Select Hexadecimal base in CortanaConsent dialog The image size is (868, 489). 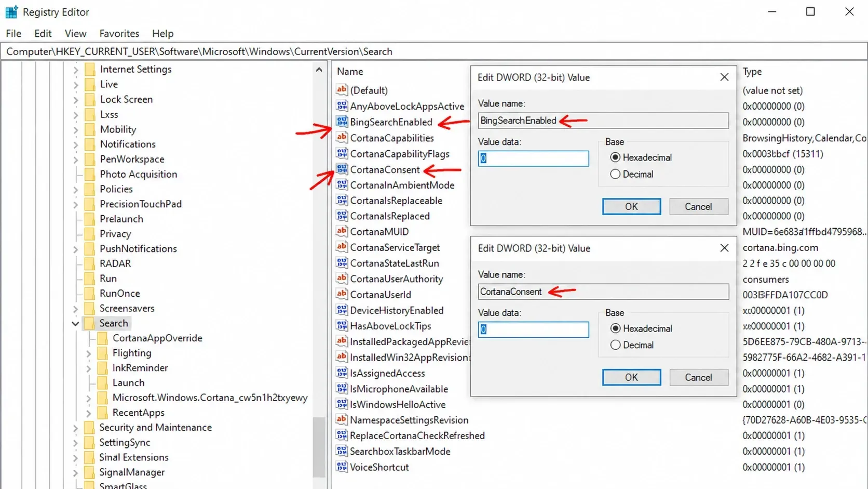click(615, 328)
